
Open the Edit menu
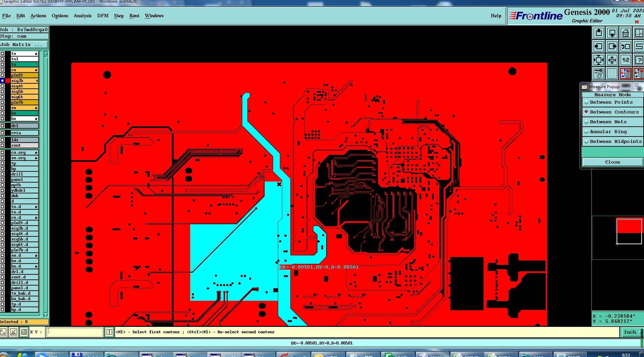(21, 16)
